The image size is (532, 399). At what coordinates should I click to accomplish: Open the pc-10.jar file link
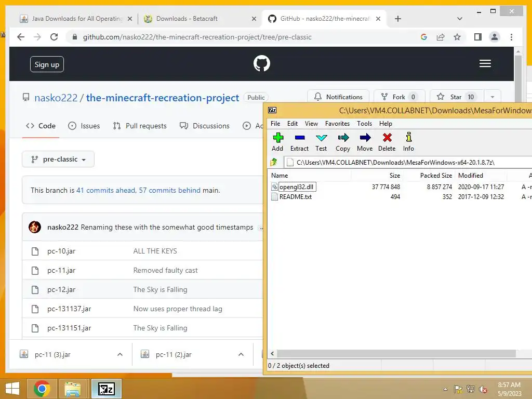(x=61, y=251)
